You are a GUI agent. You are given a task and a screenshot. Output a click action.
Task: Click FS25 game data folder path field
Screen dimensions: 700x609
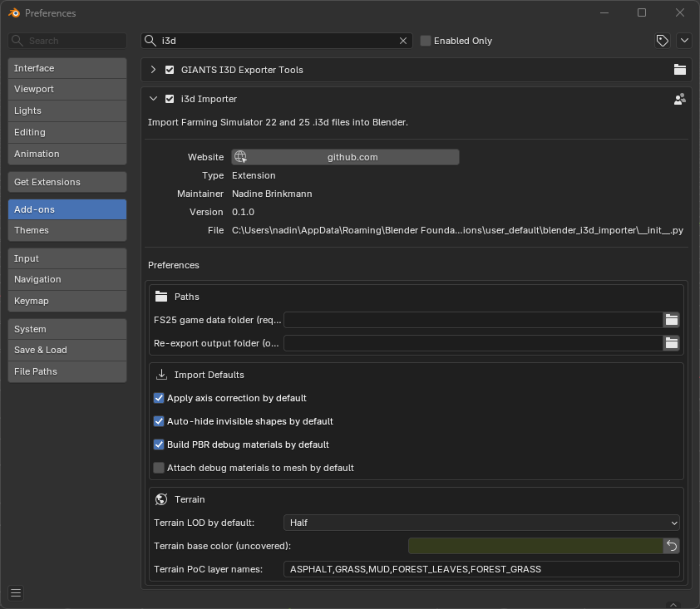click(473, 320)
